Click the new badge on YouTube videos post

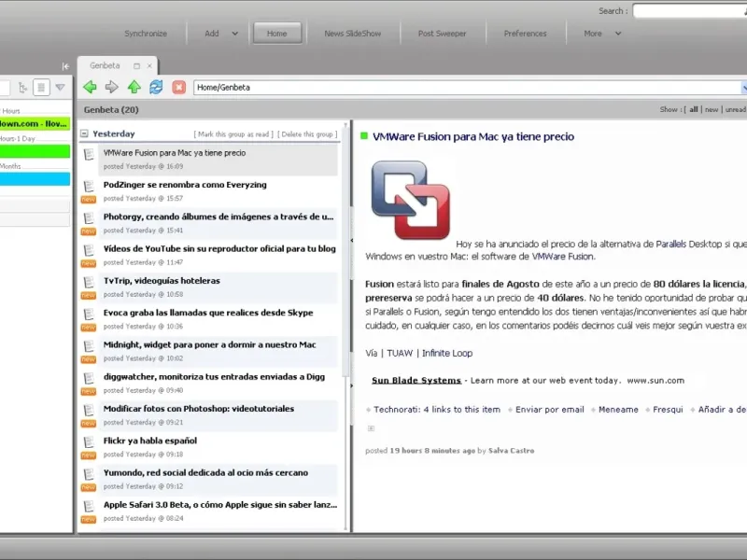click(88, 263)
